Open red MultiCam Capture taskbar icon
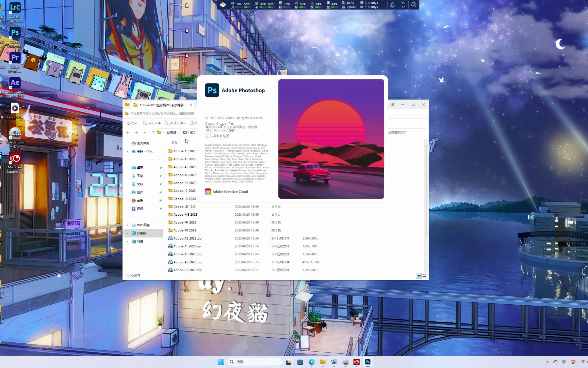 356,362
